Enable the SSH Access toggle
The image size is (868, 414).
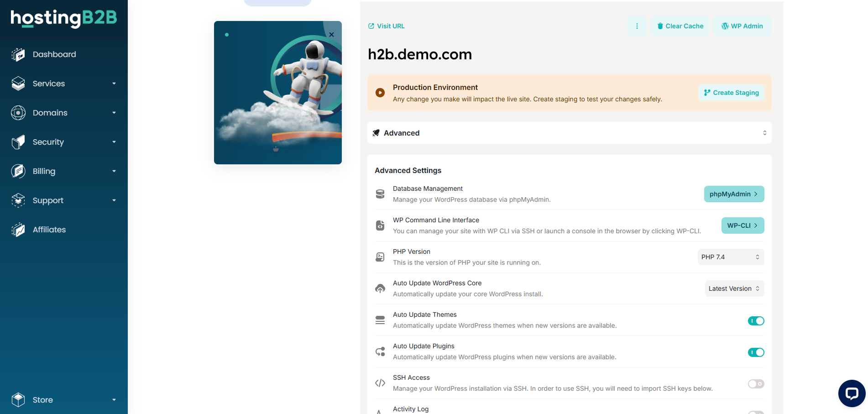pyautogui.click(x=756, y=384)
